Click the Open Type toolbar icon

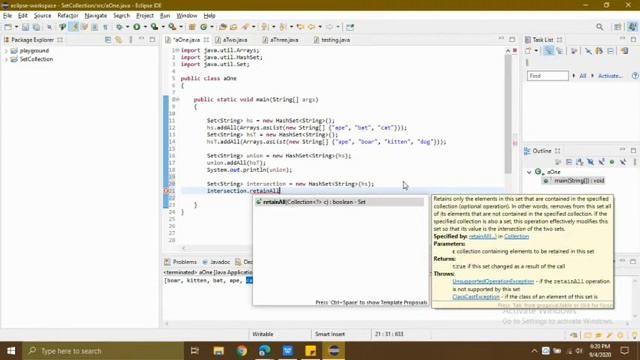click(x=222, y=27)
